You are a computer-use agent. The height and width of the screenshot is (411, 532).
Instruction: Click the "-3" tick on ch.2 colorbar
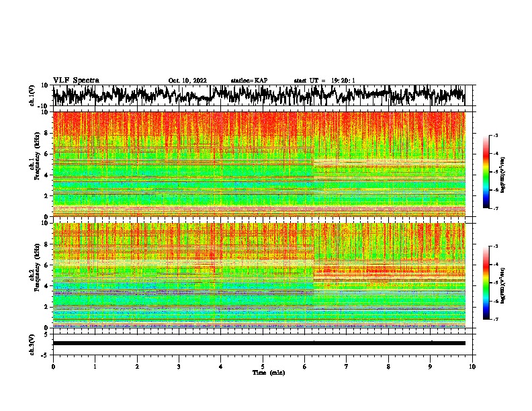coord(495,246)
